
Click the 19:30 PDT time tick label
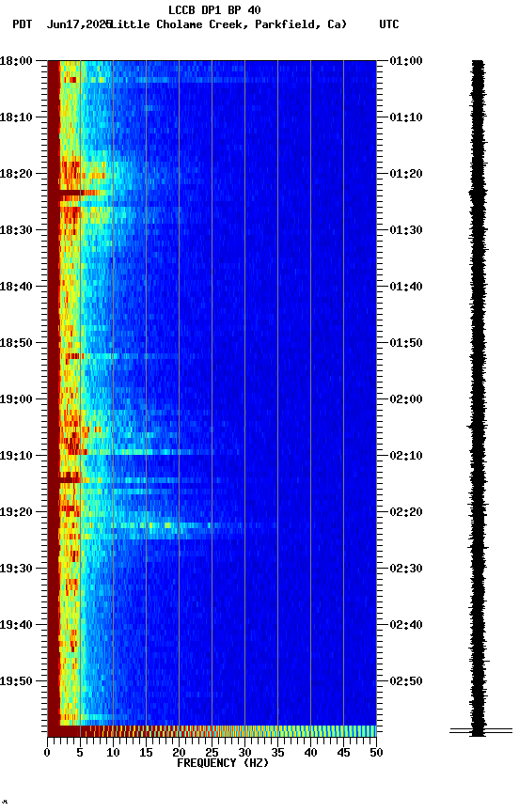pos(16,569)
